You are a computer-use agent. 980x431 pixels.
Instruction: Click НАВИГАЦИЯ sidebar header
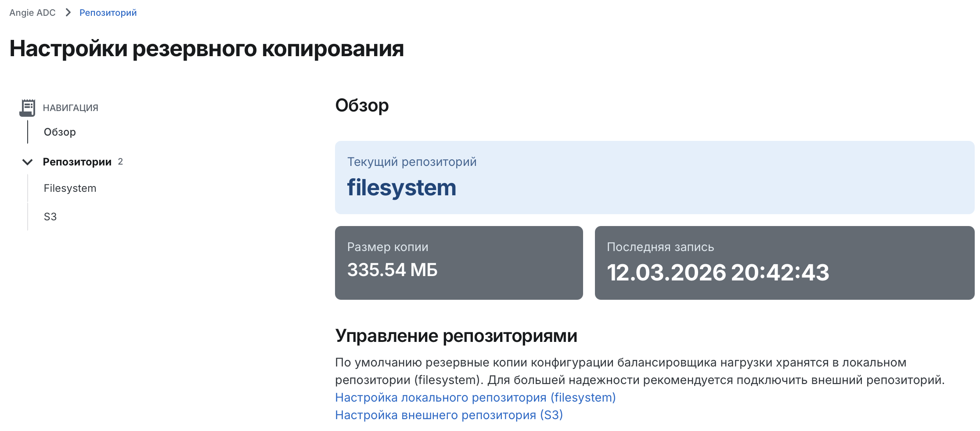71,108
